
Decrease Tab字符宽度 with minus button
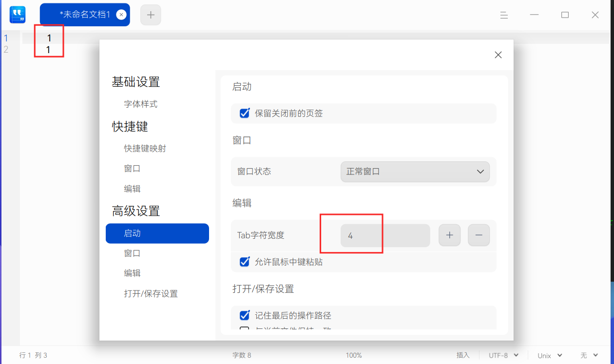479,235
